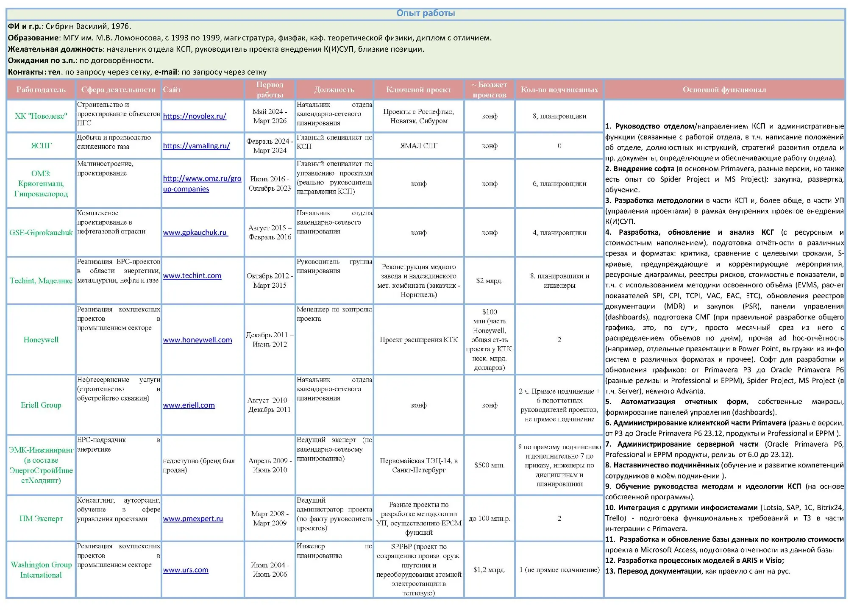Click the 'Основной функционал' column header
The width and height of the screenshot is (868, 614).
[724, 89]
